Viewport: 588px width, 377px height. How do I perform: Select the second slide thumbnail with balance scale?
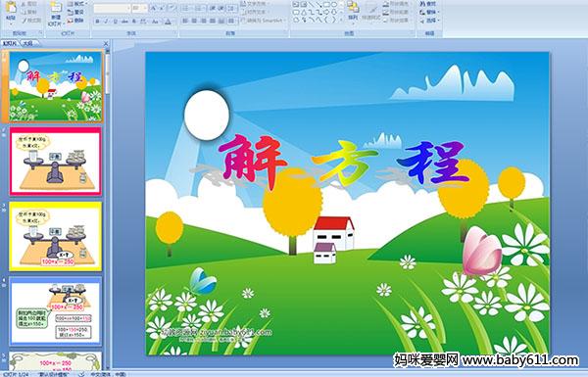(x=55, y=162)
